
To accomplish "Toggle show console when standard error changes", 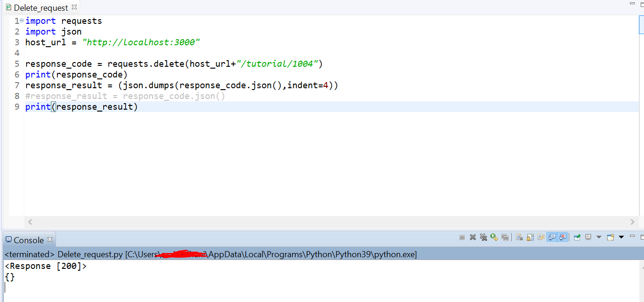I will click(563, 237).
